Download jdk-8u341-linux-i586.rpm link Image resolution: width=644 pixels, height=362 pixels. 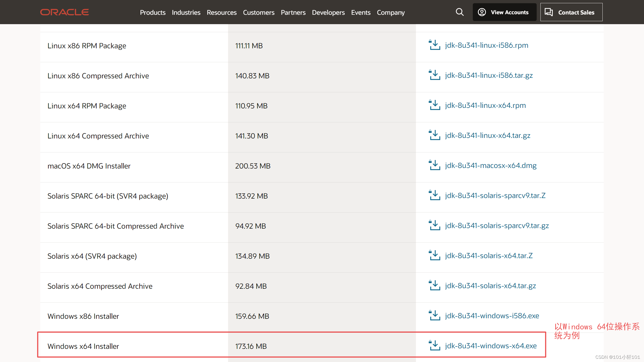pyautogui.click(x=486, y=45)
